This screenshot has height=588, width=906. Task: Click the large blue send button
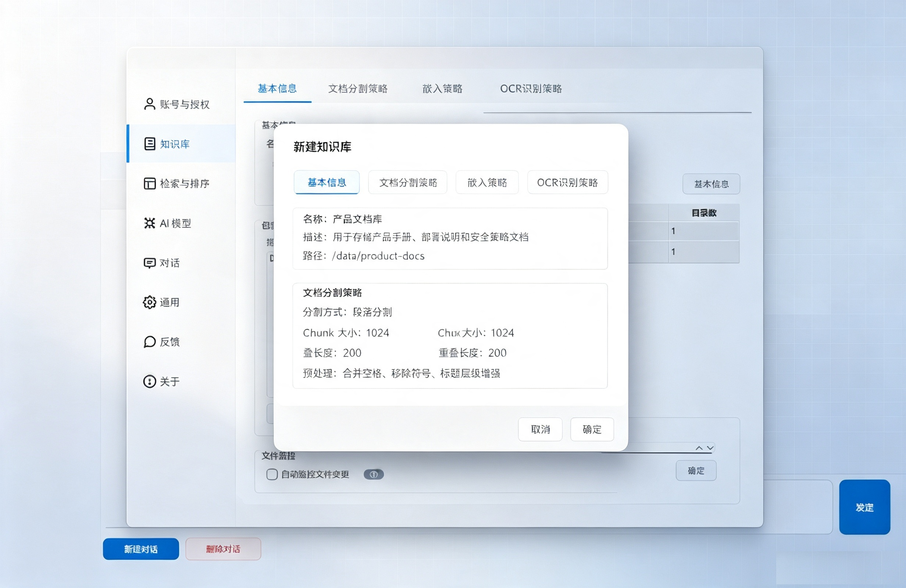pyautogui.click(x=864, y=507)
